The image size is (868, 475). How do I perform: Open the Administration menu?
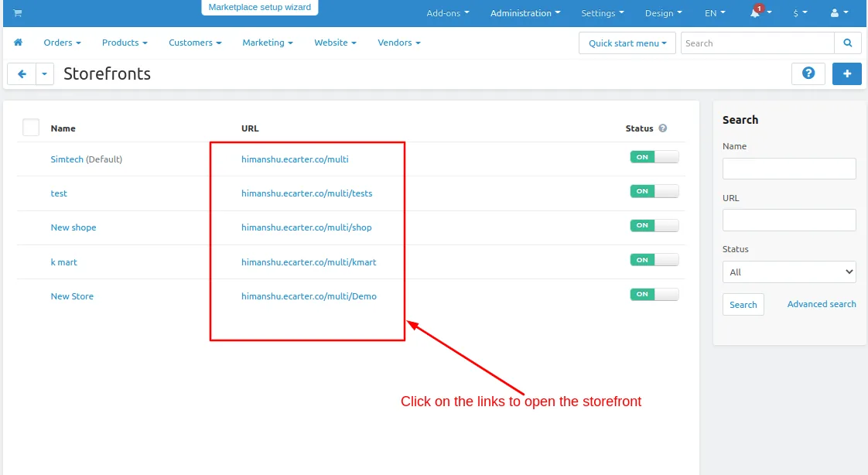point(525,12)
